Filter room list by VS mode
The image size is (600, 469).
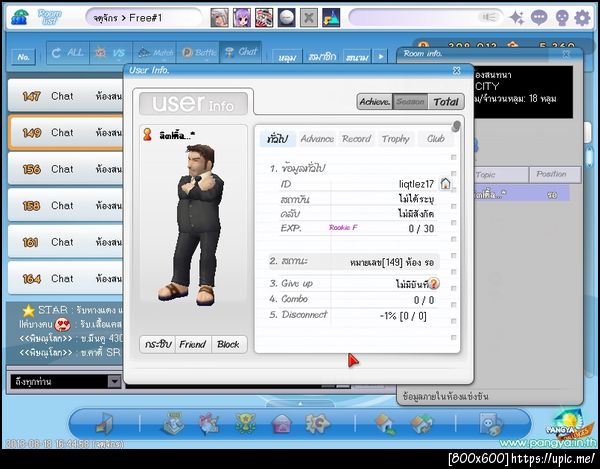tap(111, 52)
